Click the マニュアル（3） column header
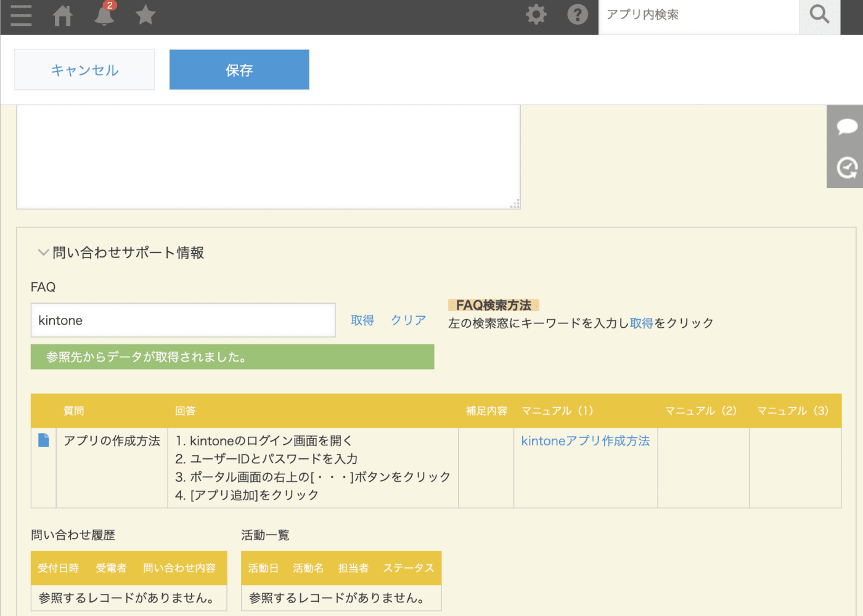 [793, 411]
